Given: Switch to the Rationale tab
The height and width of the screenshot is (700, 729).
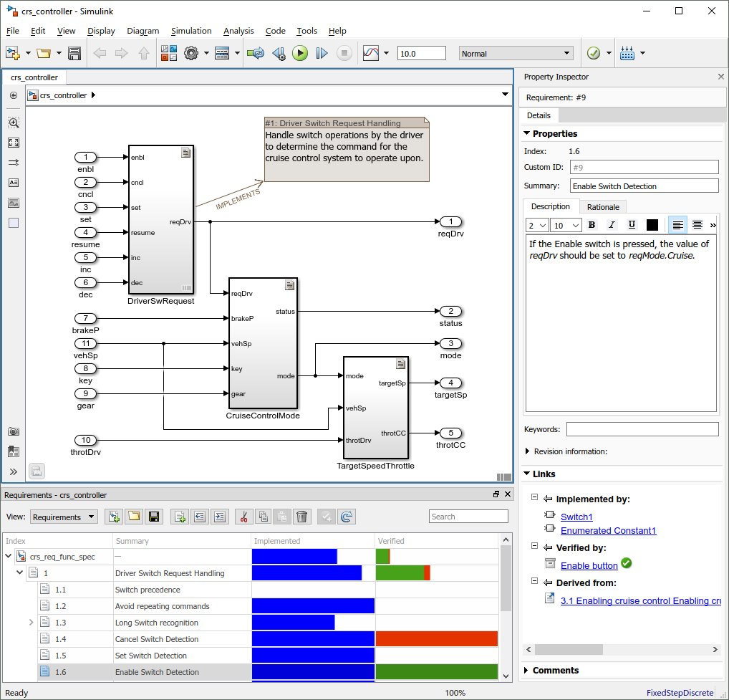Looking at the screenshot, I should (x=603, y=207).
